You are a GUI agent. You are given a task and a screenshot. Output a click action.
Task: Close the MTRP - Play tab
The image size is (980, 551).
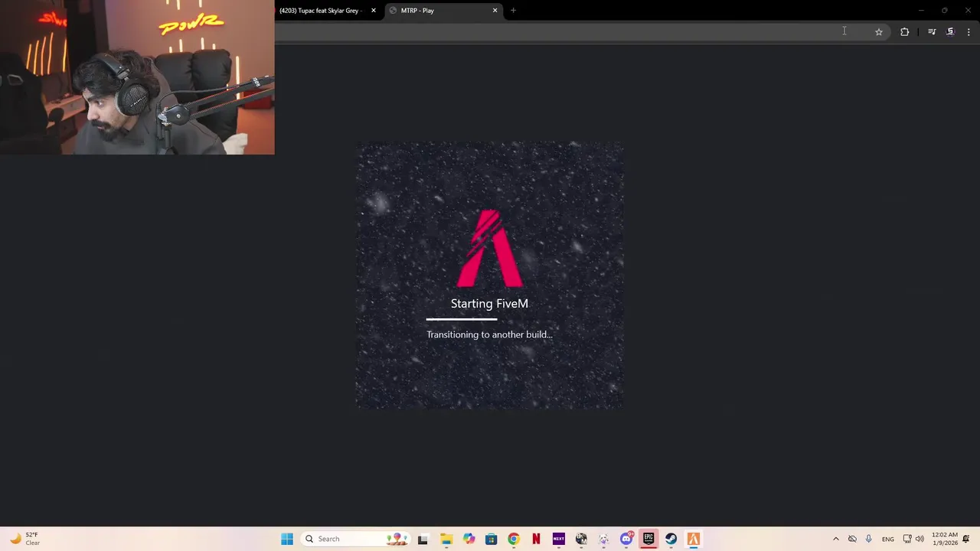pyautogui.click(x=495, y=11)
